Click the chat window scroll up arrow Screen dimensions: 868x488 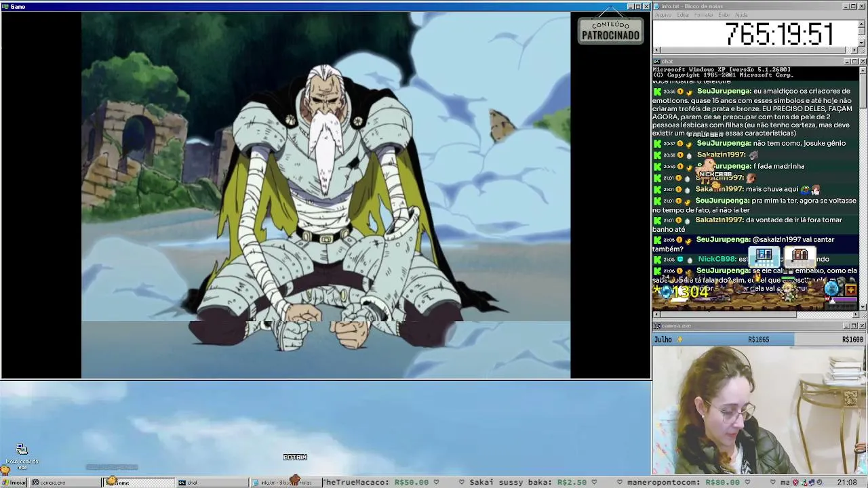tap(863, 70)
